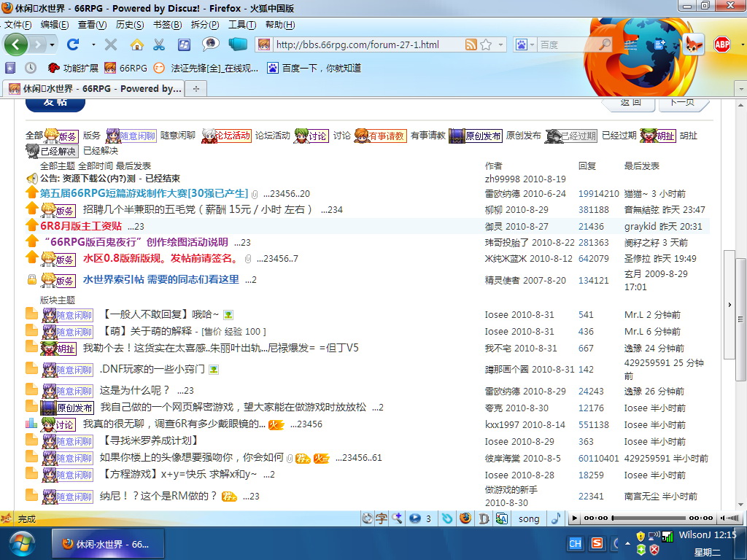Click the fox face toolbar icon
Viewport: 747px width, 560px height.
click(x=693, y=44)
